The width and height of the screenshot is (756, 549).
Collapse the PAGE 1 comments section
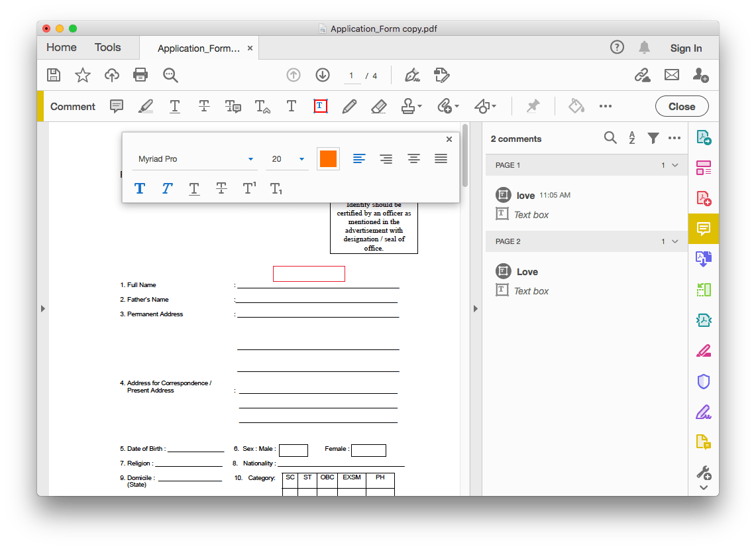[x=675, y=165]
